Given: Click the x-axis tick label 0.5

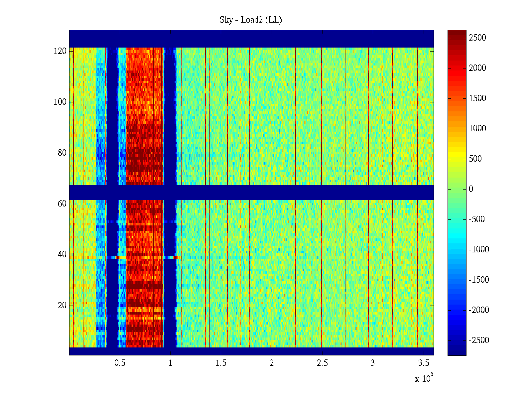Looking at the screenshot, I should tap(120, 363).
